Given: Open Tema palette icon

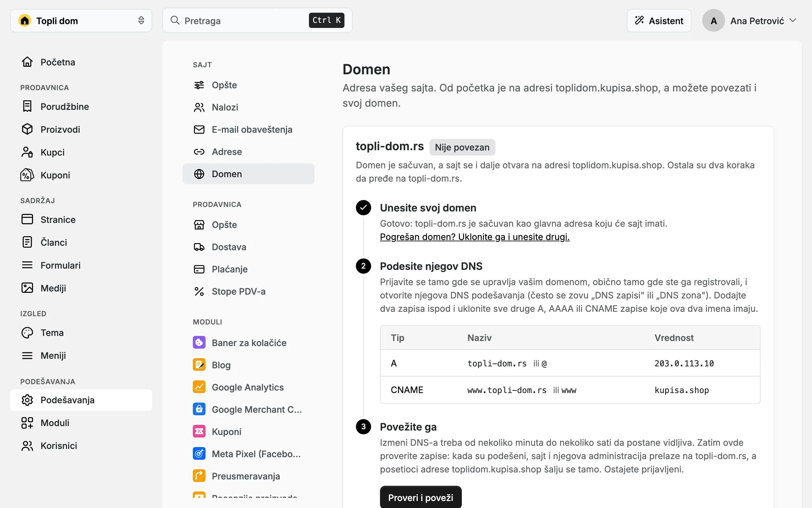Looking at the screenshot, I should 27,333.
